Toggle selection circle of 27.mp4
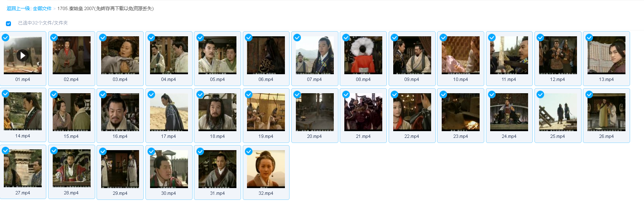Image resolution: width=644 pixels, height=202 pixels. [x=5, y=151]
